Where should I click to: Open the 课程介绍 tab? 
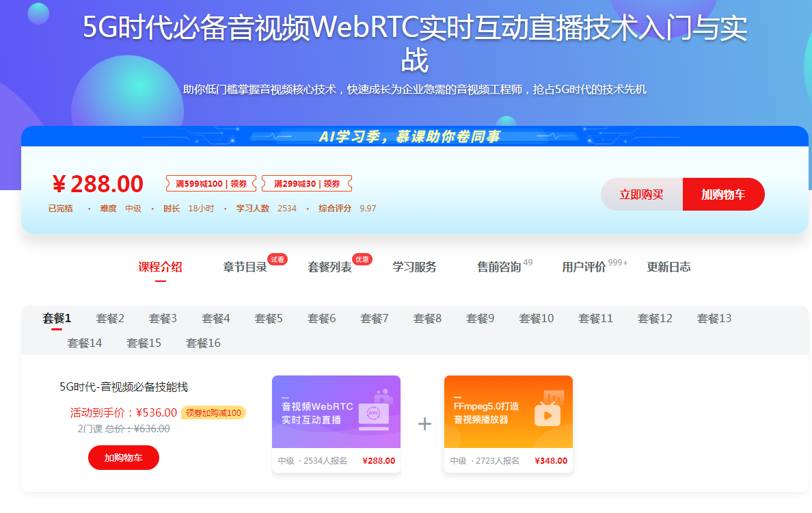pyautogui.click(x=161, y=267)
